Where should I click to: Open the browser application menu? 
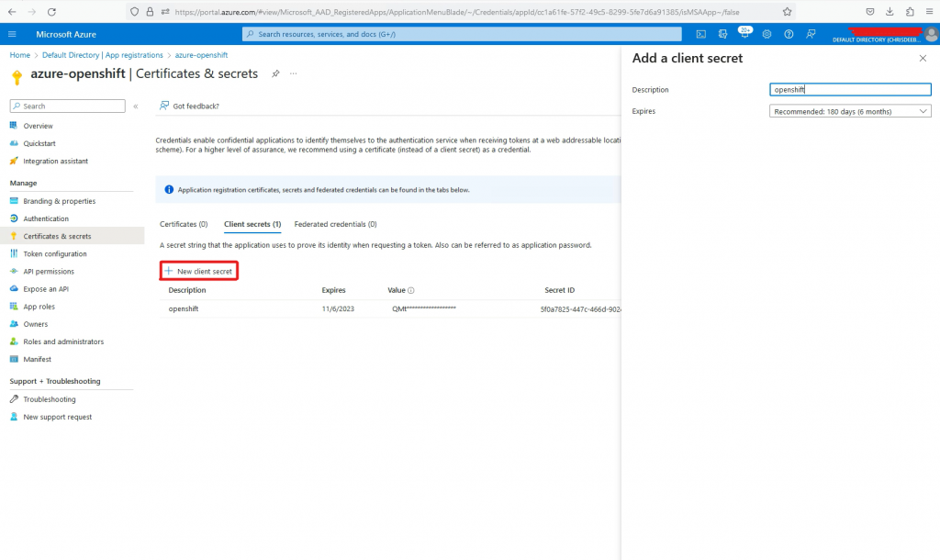pyautogui.click(x=929, y=12)
